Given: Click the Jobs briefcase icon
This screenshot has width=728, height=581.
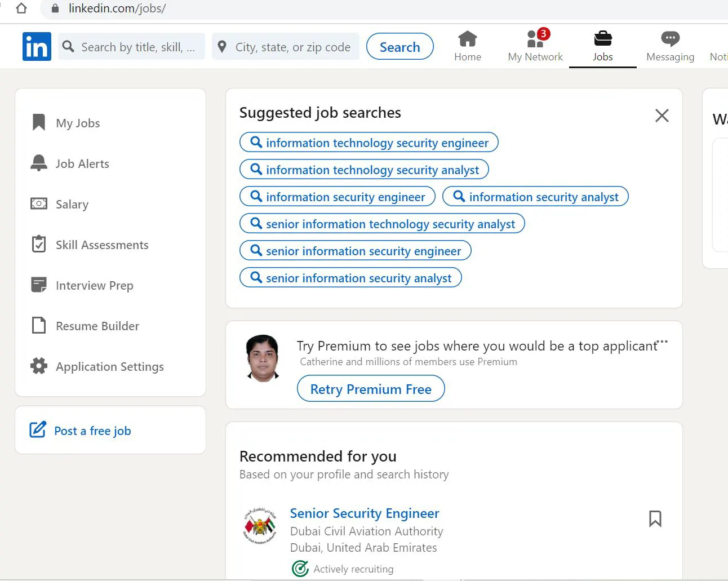Looking at the screenshot, I should click(603, 38).
